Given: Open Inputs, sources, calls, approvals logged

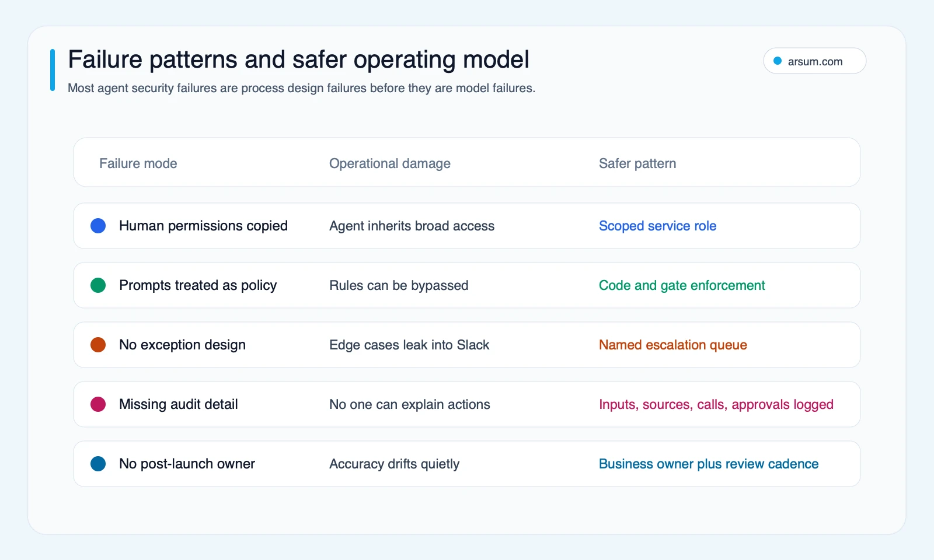Looking at the screenshot, I should click(716, 404).
